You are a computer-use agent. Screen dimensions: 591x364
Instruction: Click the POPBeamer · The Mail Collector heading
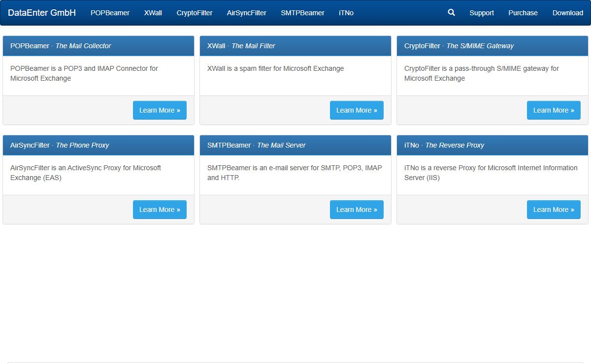point(61,46)
